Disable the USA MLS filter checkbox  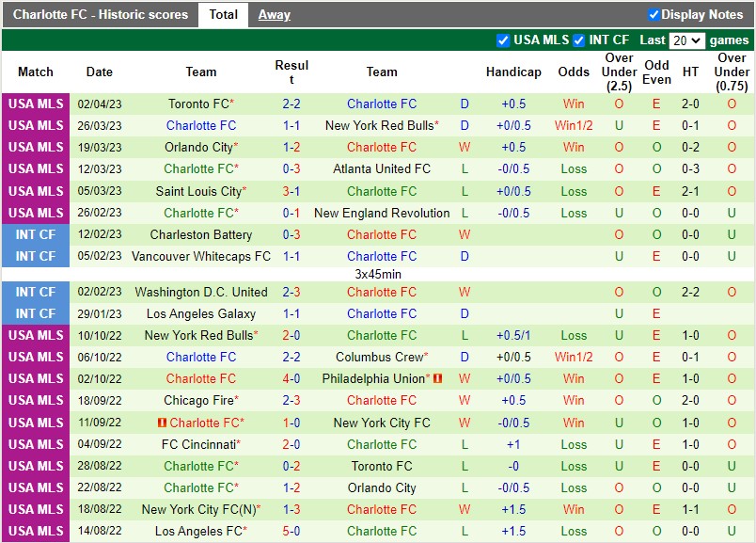504,40
